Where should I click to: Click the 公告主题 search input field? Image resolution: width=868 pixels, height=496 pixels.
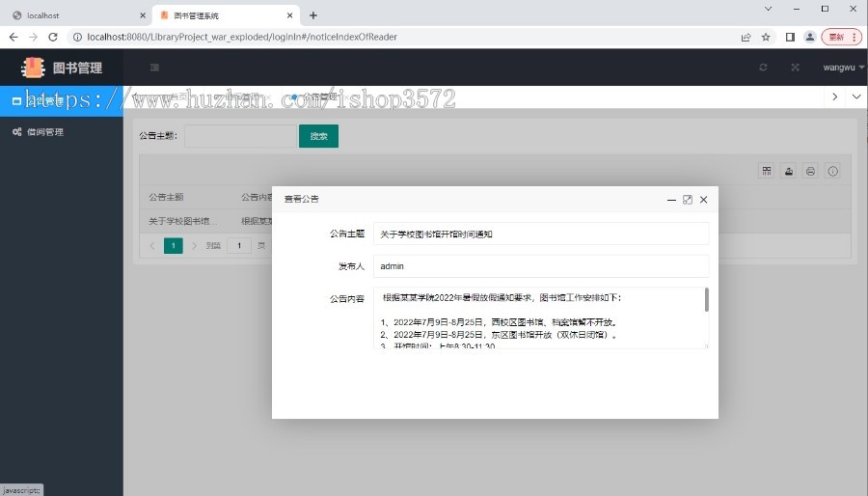(241, 136)
